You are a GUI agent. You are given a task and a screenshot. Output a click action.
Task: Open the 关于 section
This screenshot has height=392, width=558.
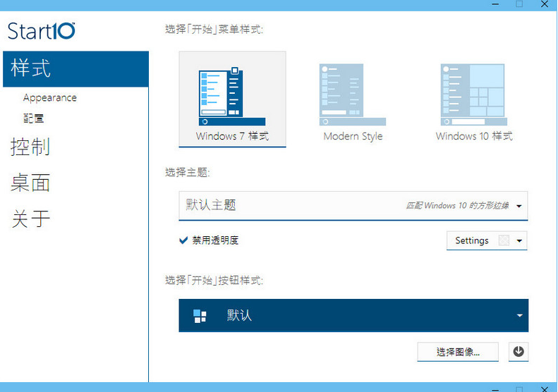pos(30,219)
